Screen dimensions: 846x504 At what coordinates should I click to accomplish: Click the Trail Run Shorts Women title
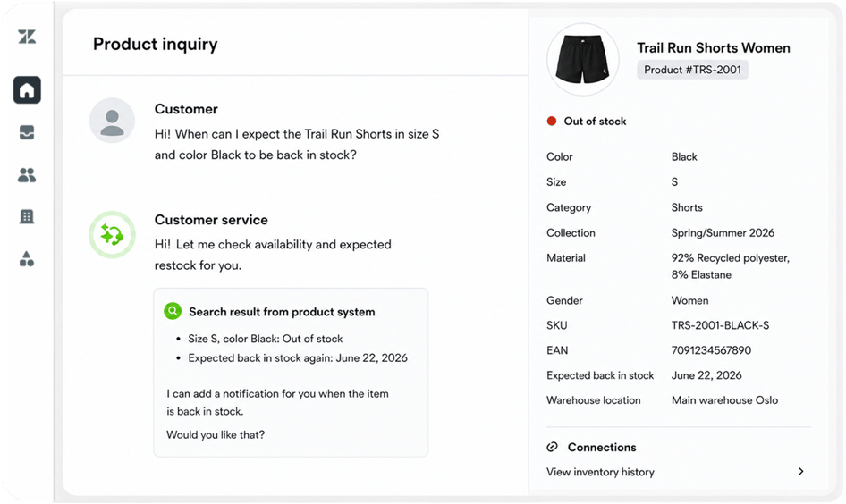pyautogui.click(x=714, y=47)
